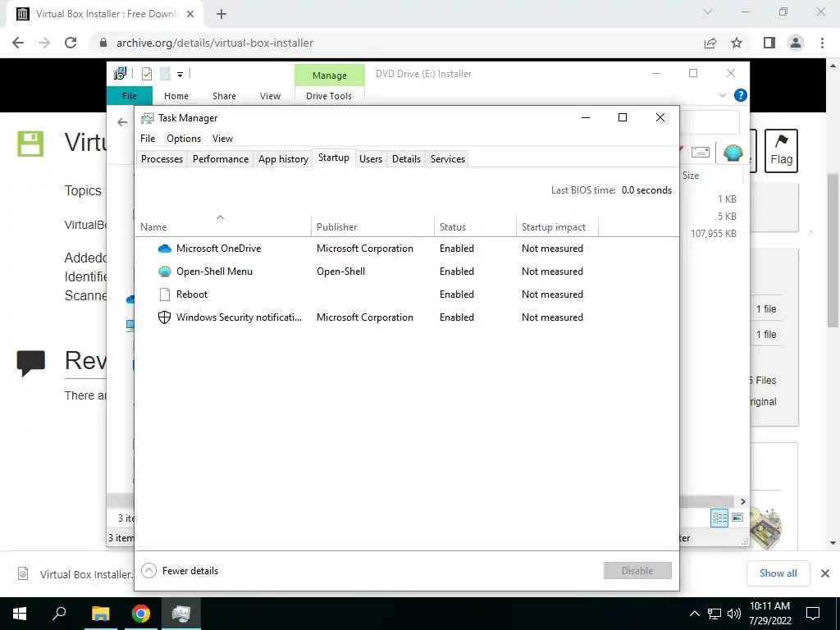Click the Explorer Properties quick access icon

(147, 74)
